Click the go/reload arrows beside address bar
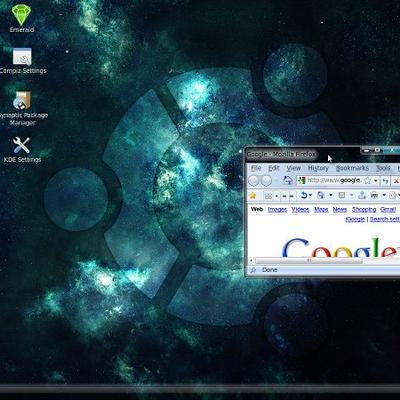Viewport: 400px width, 400px height. pyautogui.click(x=385, y=181)
